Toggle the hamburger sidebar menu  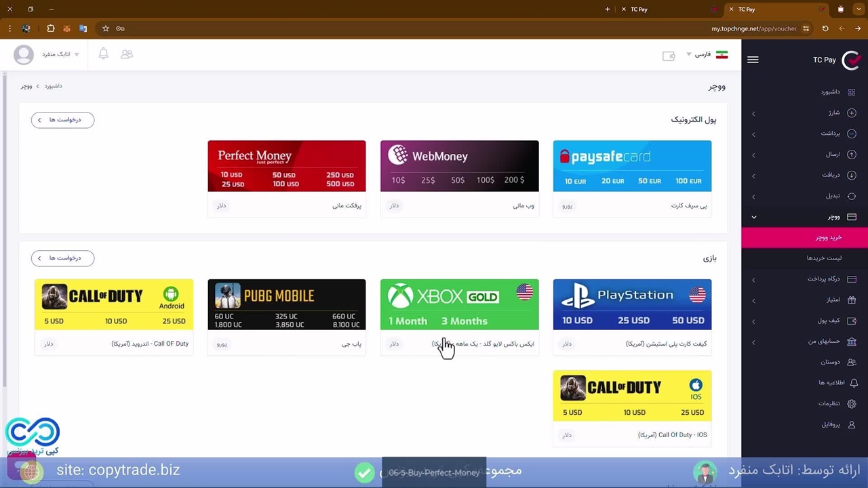753,60
